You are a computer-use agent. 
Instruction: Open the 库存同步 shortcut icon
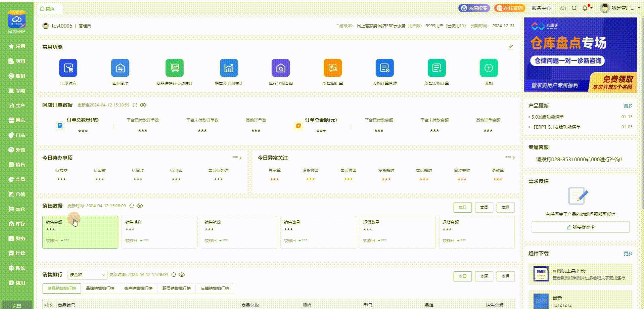click(120, 68)
